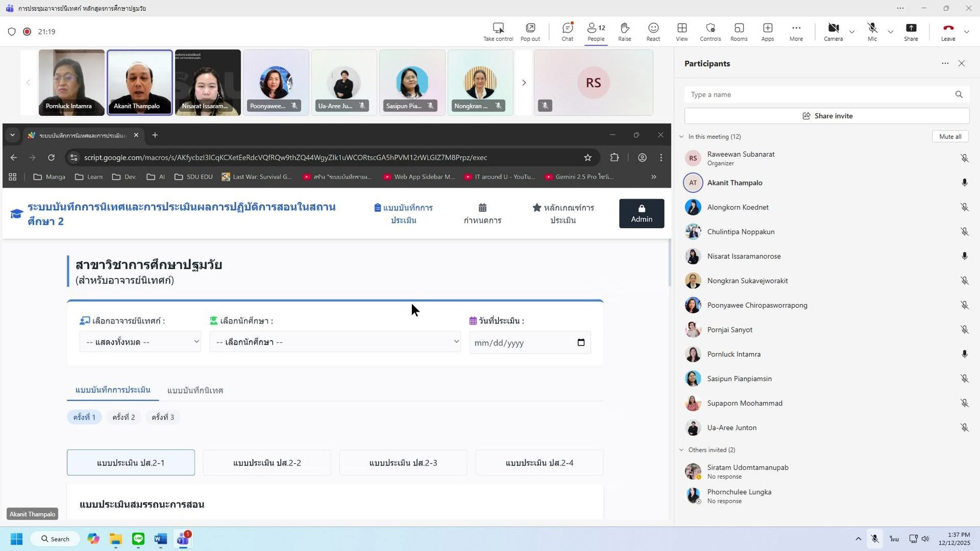This screenshot has width=980, height=551.
Task: Switch to แบบบันทึกนิเทศ tab
Action: tap(195, 390)
